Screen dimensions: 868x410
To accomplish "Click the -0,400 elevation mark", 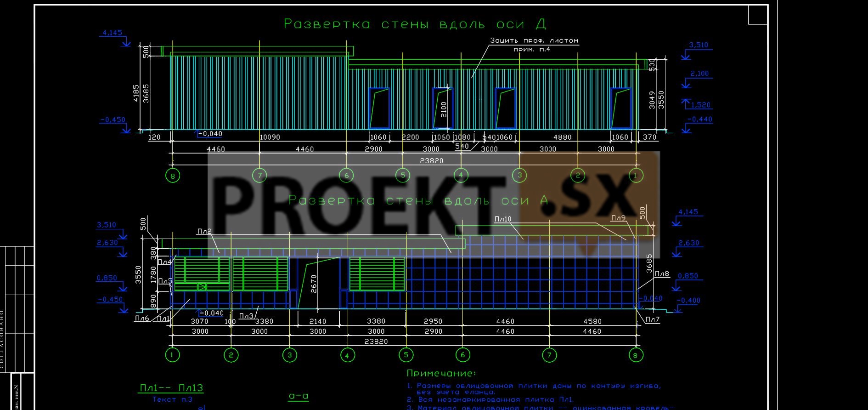I will [688, 301].
